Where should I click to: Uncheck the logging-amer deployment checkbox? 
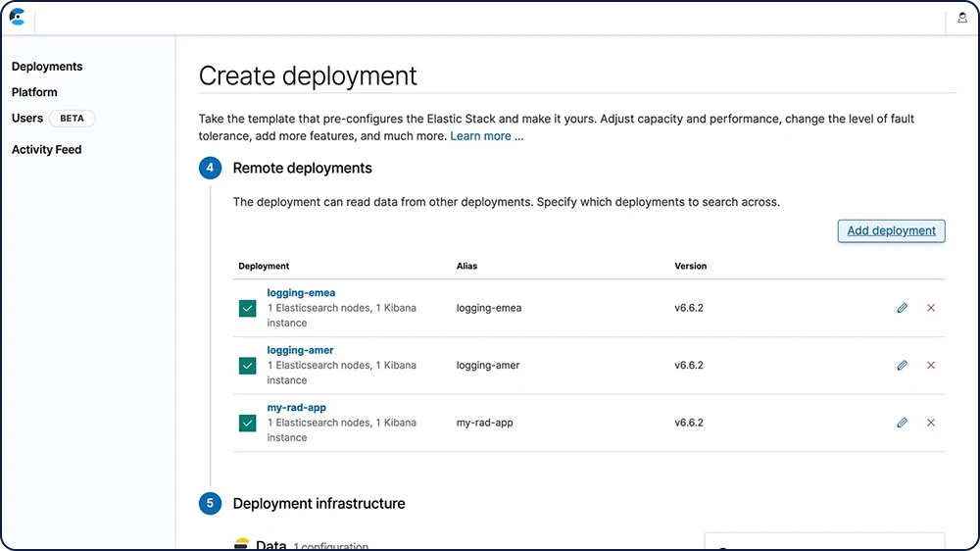coord(248,366)
